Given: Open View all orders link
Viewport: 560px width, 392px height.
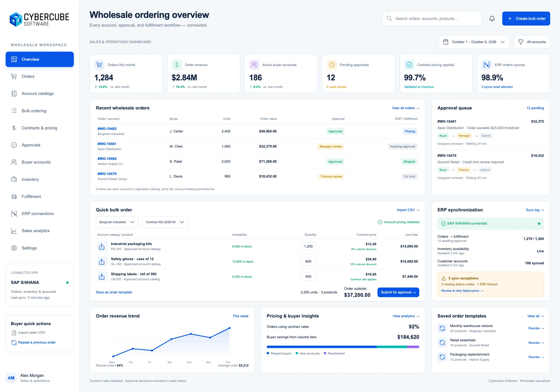Looking at the screenshot, I should click(405, 108).
